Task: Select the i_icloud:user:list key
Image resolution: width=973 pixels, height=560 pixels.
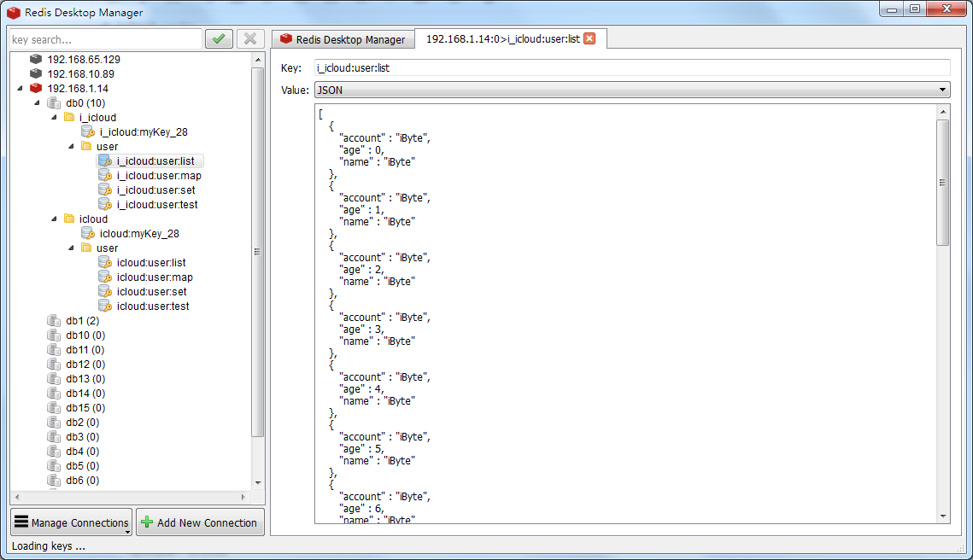Action: coord(155,160)
